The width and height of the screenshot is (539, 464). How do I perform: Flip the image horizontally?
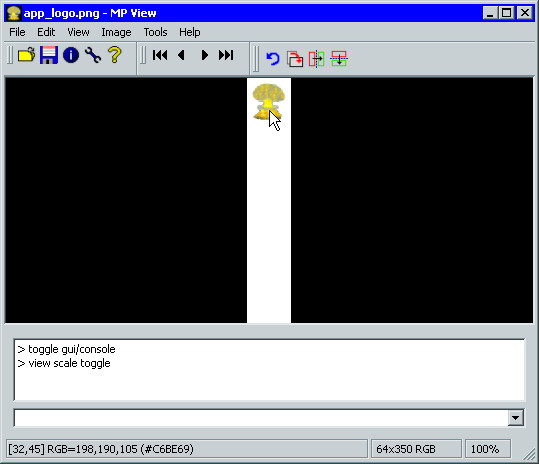(317, 59)
